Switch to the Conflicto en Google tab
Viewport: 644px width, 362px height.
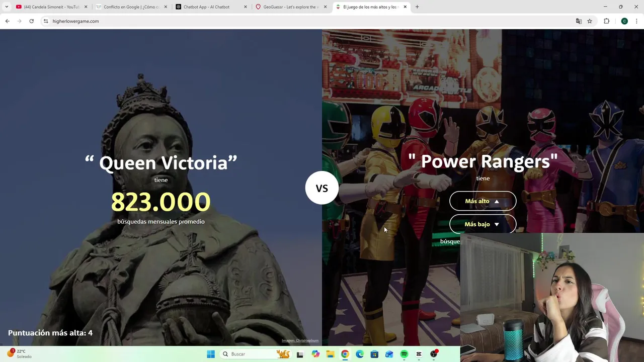tap(131, 7)
